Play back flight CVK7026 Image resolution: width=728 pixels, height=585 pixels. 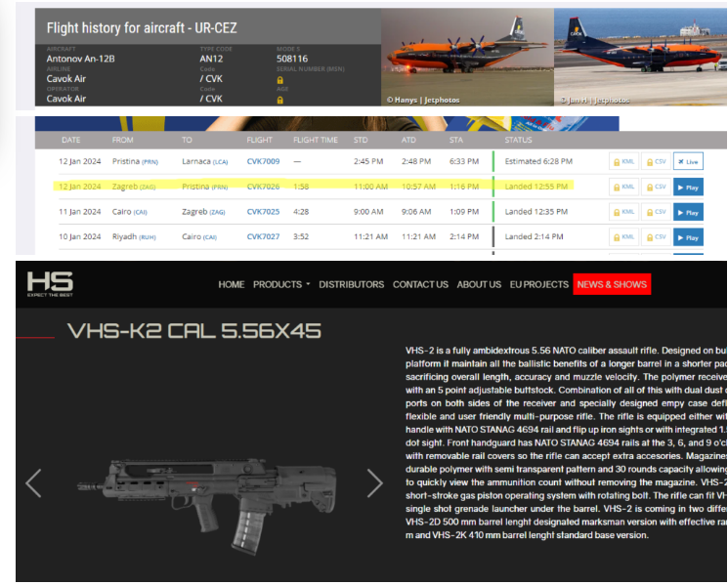tap(688, 187)
